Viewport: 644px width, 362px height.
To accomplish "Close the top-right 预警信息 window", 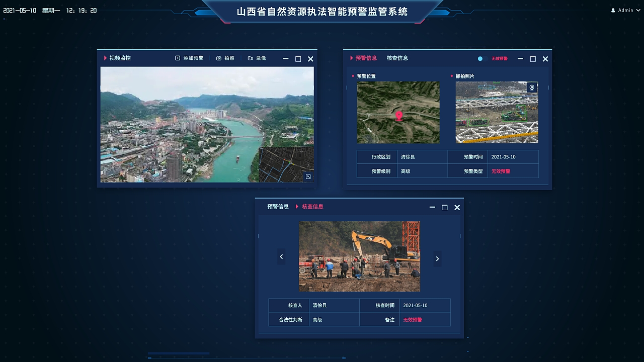I will point(545,59).
